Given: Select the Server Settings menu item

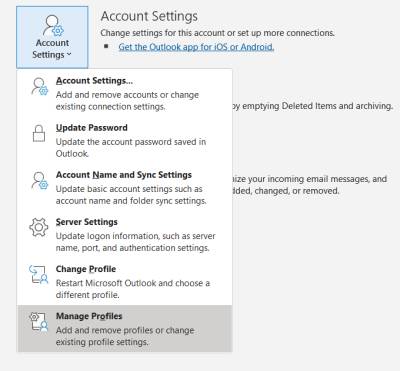Looking at the screenshot, I should pyautogui.click(x=124, y=234).
